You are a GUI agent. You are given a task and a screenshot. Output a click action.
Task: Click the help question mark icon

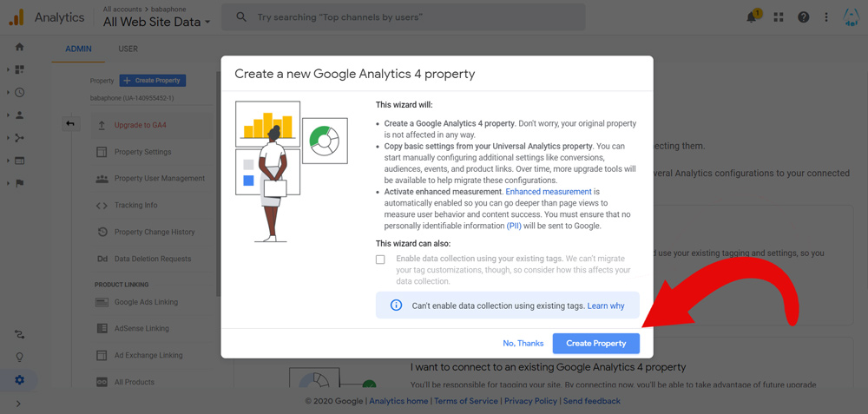pyautogui.click(x=803, y=17)
